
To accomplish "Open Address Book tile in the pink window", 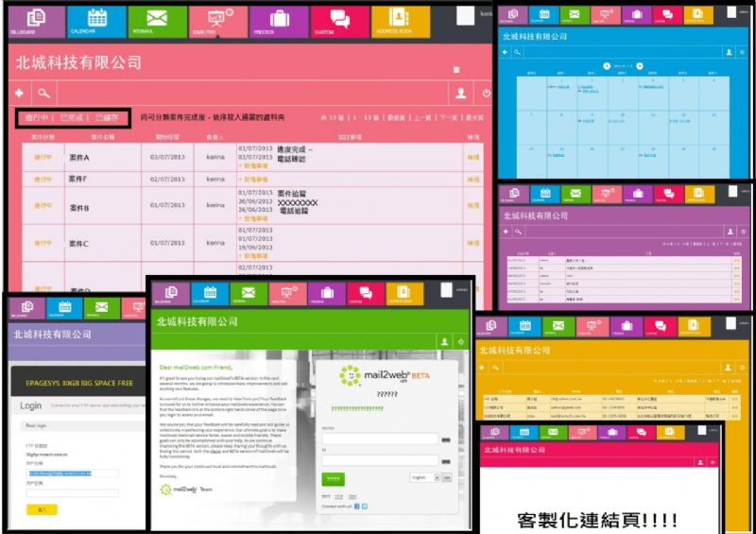I will click(400, 21).
